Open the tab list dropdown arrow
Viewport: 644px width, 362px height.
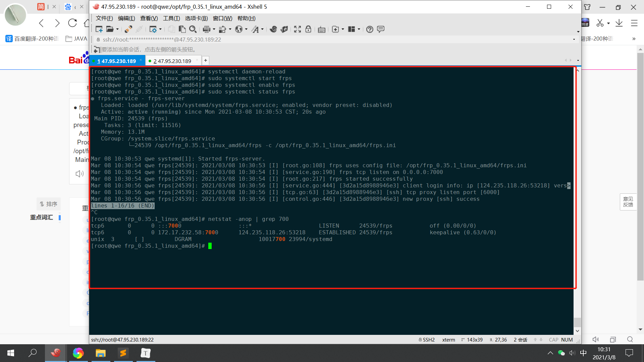pos(578,61)
